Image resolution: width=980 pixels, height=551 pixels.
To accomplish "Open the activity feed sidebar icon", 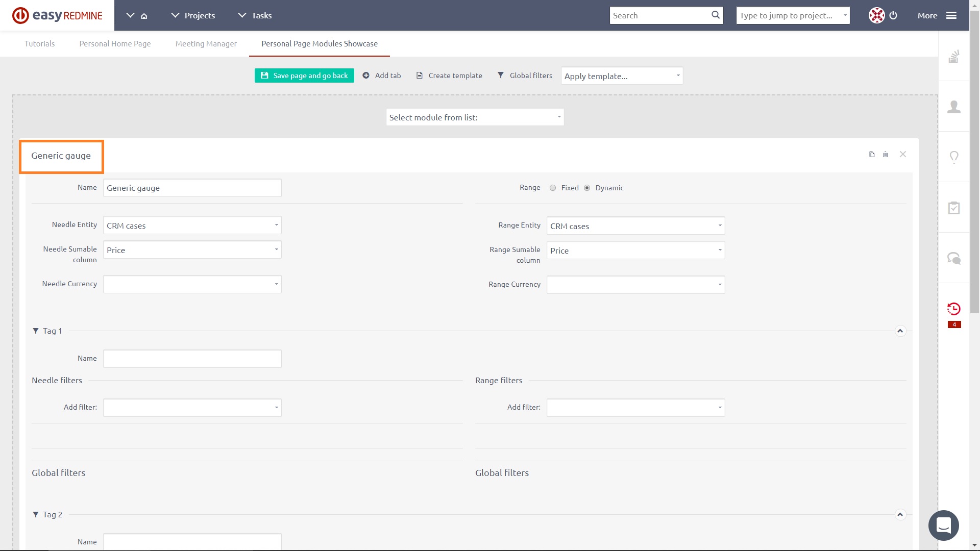I will point(953,56).
